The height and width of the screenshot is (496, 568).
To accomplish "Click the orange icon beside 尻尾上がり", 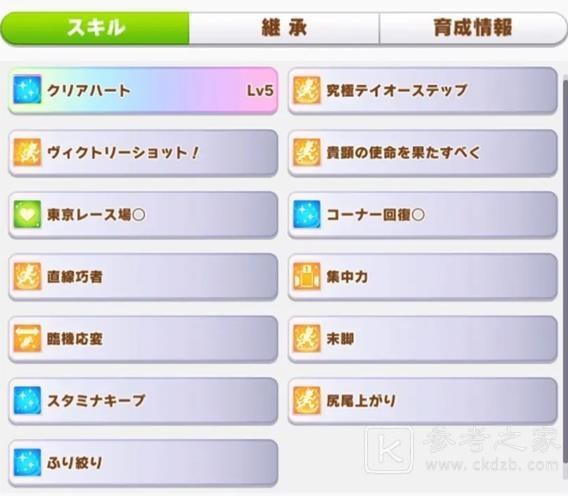I will [x=307, y=400].
